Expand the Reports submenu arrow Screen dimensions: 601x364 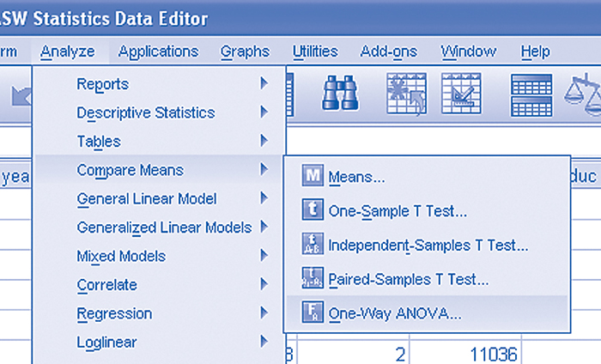264,84
